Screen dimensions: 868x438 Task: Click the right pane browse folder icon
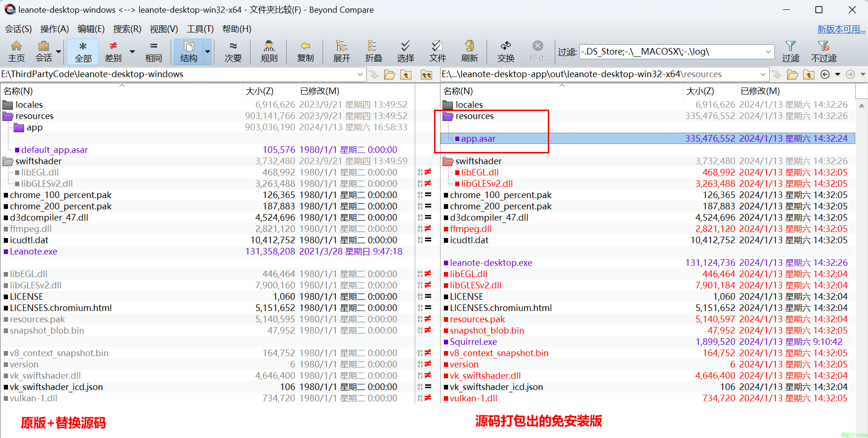792,74
